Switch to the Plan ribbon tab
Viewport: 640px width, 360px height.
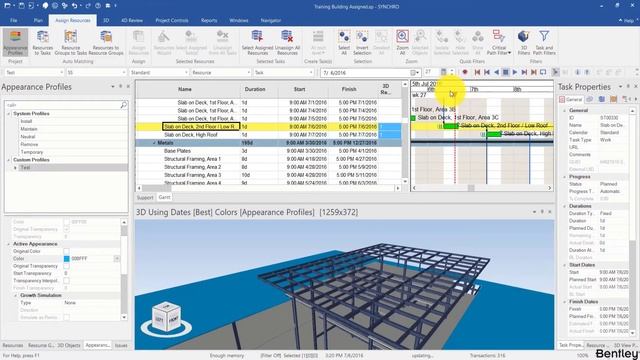point(38,20)
